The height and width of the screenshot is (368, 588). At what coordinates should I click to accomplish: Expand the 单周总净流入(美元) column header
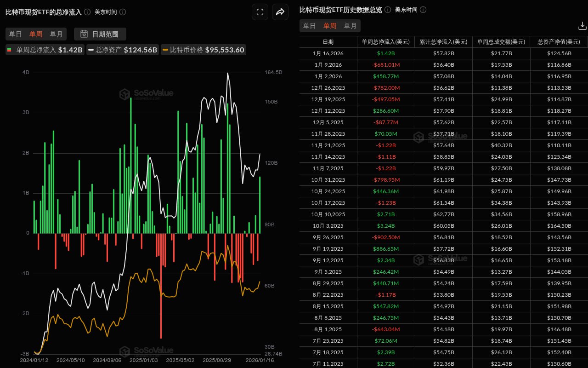[386, 42]
